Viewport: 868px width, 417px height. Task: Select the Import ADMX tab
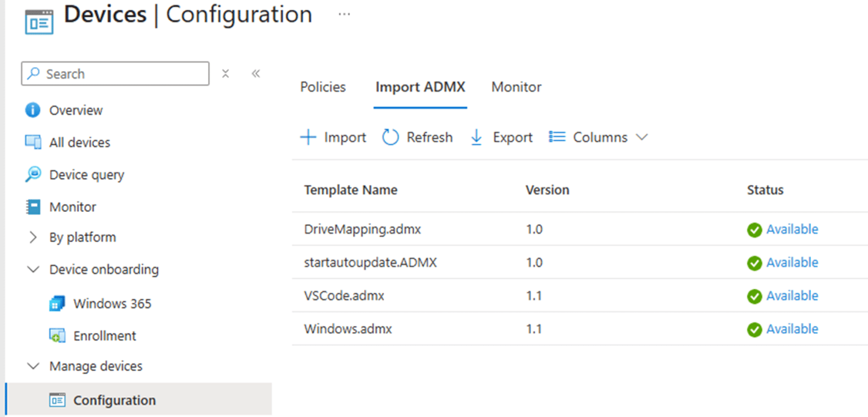420,87
